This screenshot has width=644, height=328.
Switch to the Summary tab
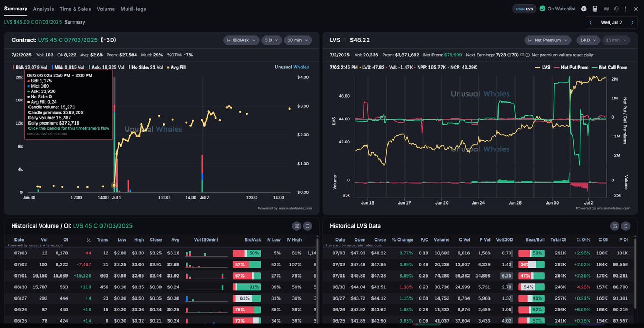(x=16, y=9)
